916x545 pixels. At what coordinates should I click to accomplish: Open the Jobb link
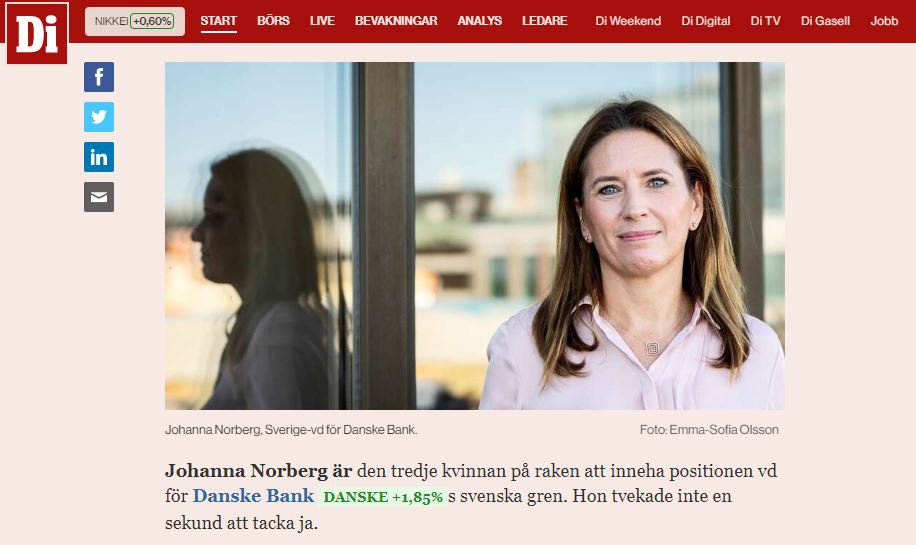884,21
